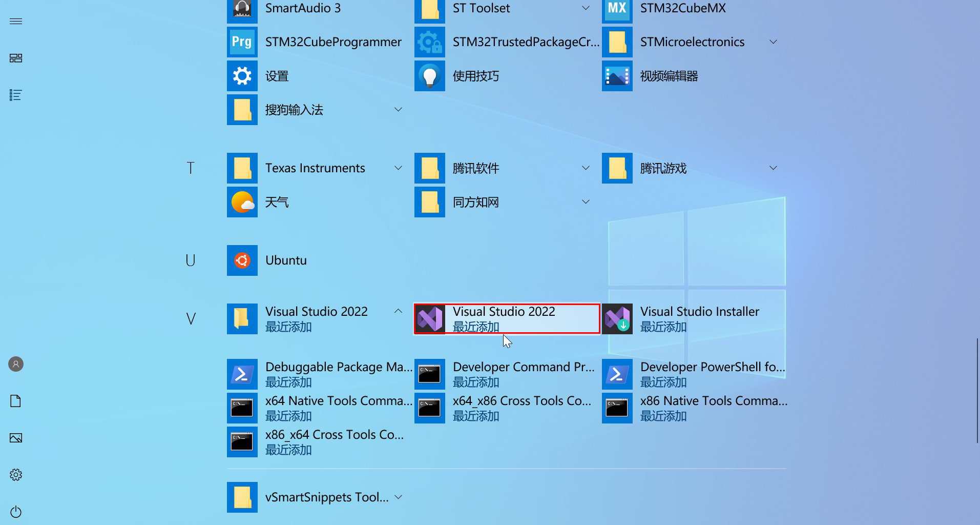Screen dimensions: 980x525
Task: Launch Visual Studio 2022 purple app icon
Action: pyautogui.click(x=430, y=319)
